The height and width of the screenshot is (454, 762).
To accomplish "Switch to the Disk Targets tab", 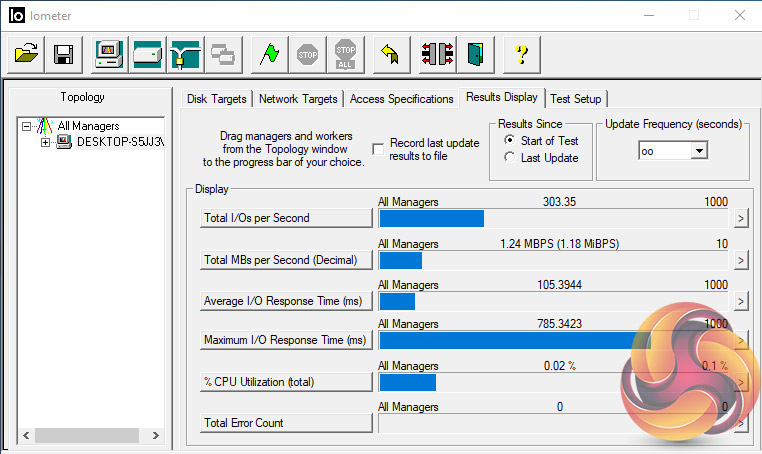I will click(x=218, y=99).
